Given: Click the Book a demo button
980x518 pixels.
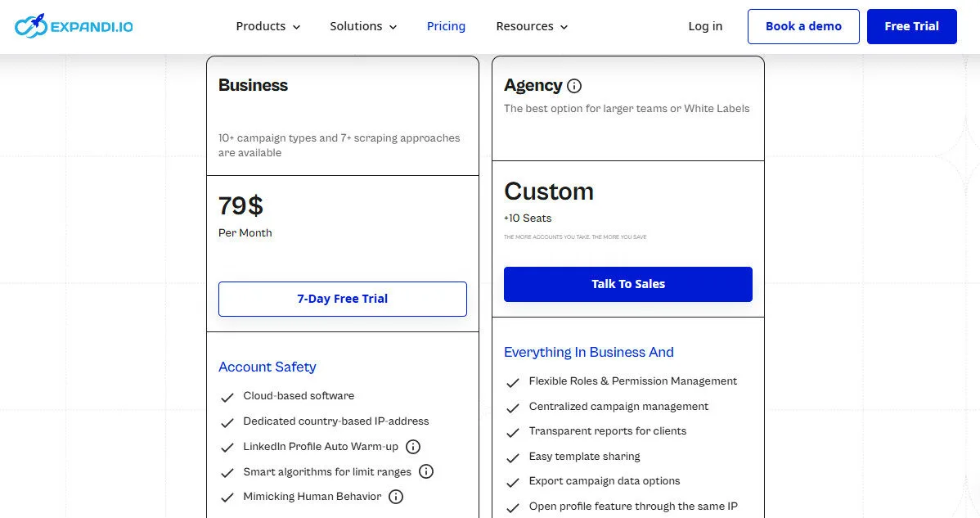Looking at the screenshot, I should click(802, 26).
